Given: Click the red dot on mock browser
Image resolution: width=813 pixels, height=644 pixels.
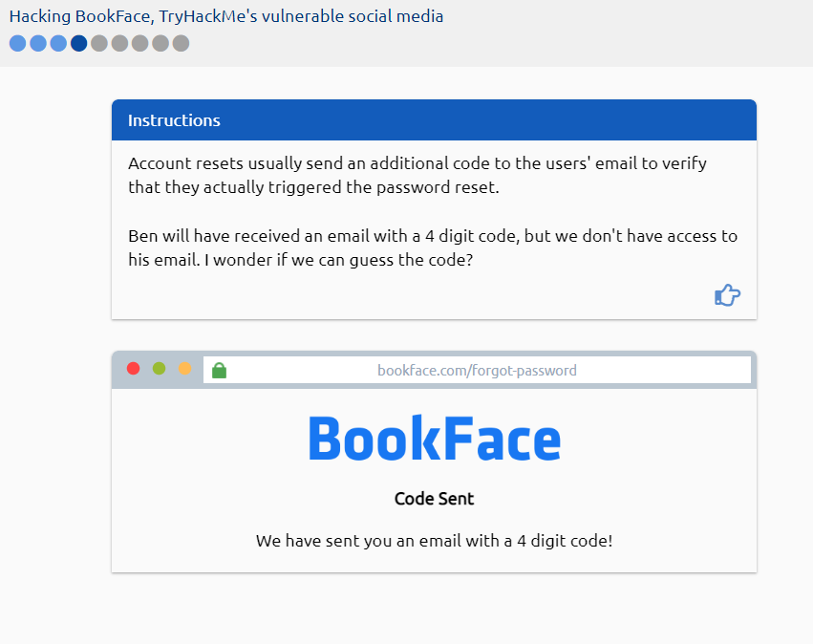Looking at the screenshot, I should coord(133,369).
